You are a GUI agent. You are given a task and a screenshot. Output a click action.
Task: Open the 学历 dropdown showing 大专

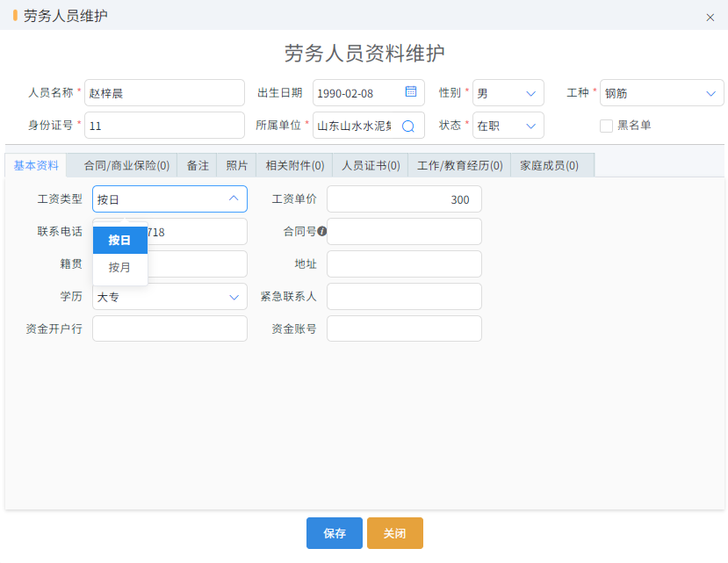[169, 296]
